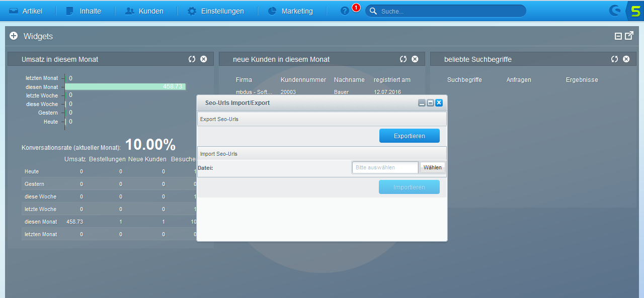Click Wählen to choose a file
Screen dimensions: 644x298
[x=432, y=167]
